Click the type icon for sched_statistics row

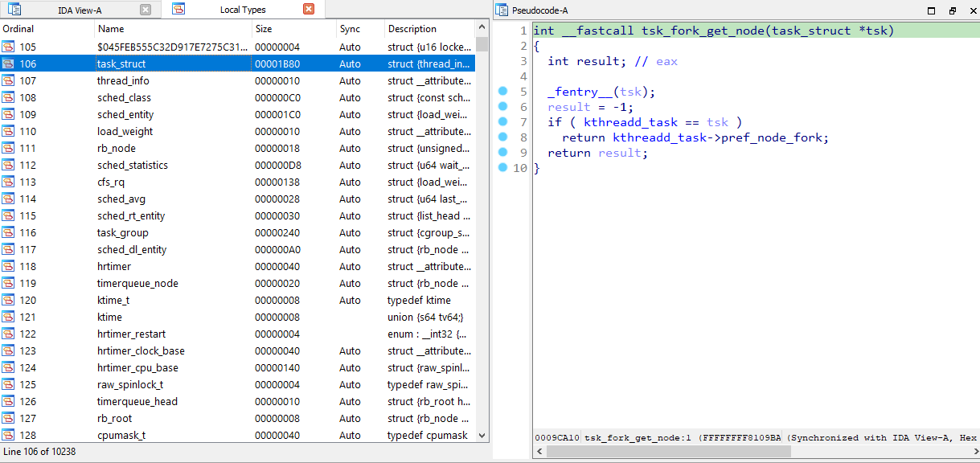8,165
